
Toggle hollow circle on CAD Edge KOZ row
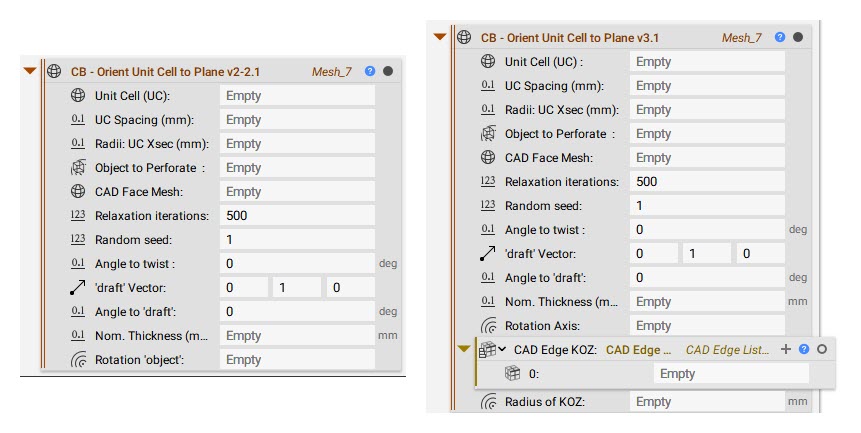[x=822, y=349]
